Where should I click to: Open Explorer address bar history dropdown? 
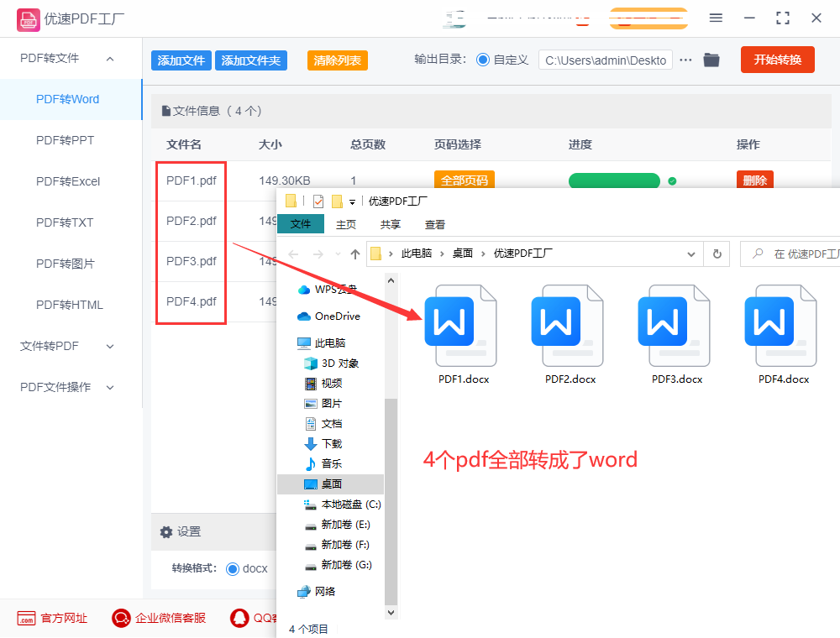click(x=691, y=254)
